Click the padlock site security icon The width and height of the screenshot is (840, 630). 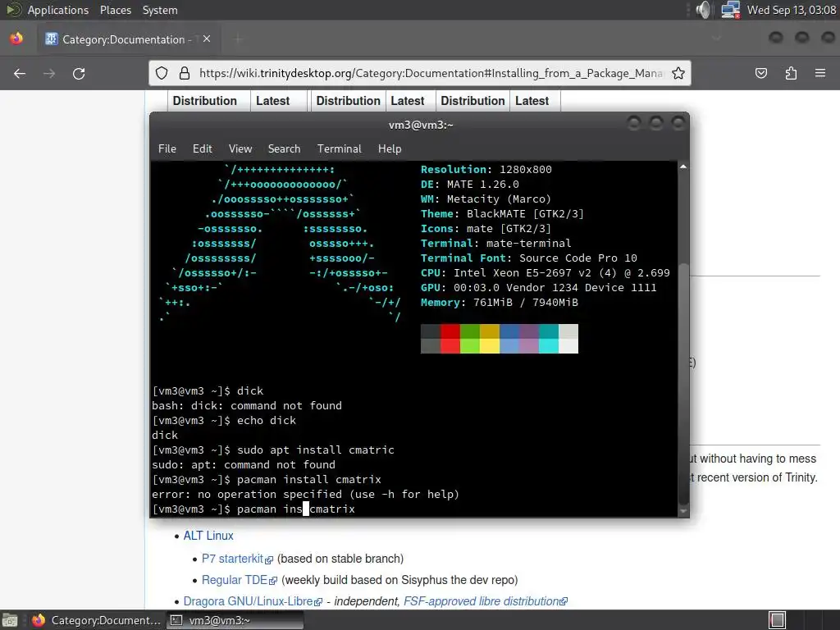[x=185, y=73]
